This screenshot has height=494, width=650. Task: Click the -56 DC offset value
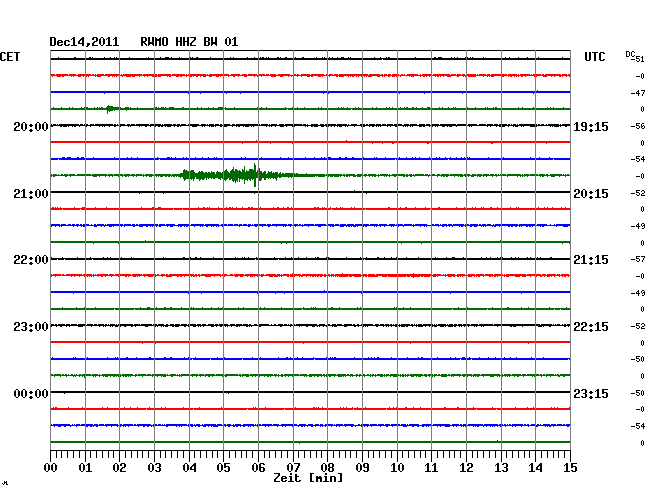(638, 126)
